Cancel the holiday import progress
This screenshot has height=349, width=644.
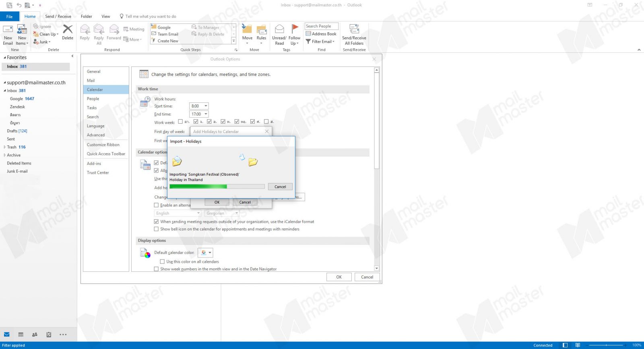coord(280,187)
